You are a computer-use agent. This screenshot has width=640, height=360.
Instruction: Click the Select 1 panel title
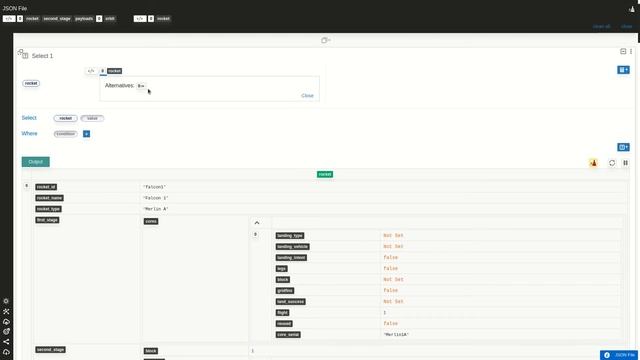pyautogui.click(x=42, y=56)
